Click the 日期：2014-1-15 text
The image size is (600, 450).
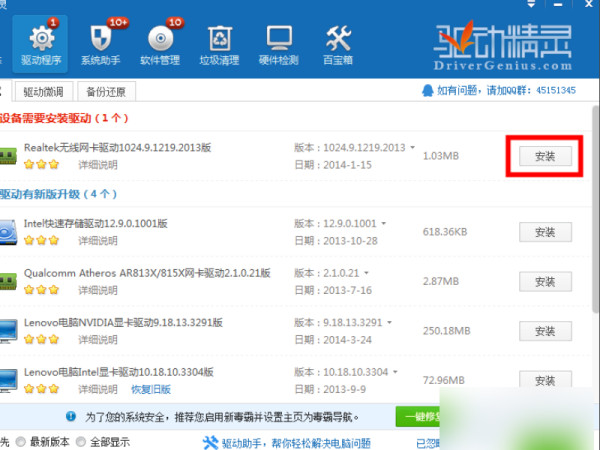tap(333, 165)
